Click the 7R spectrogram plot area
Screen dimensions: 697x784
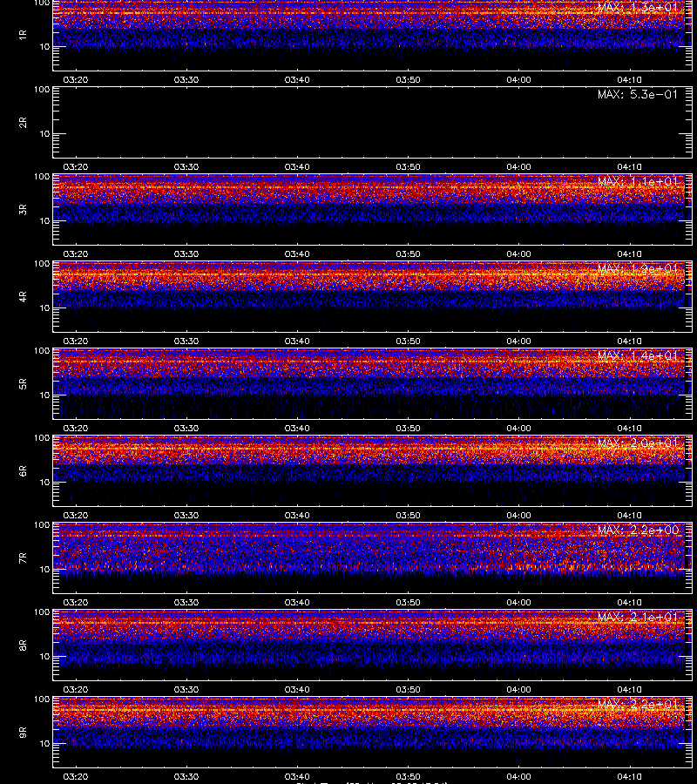373,558
